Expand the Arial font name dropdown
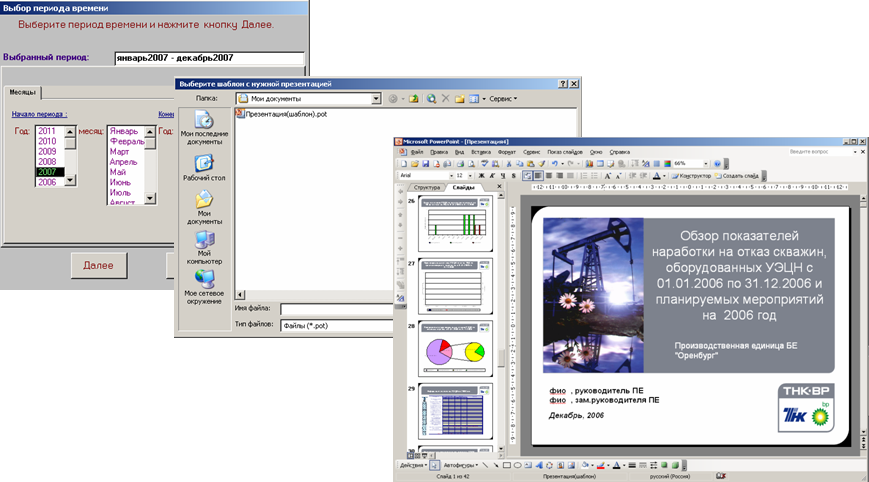This screenshot has height=482, width=869. click(452, 176)
